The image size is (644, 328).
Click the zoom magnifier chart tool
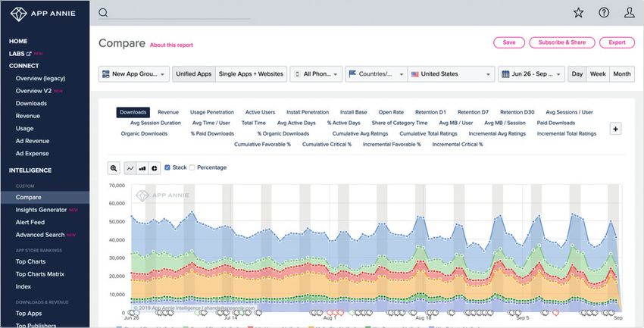click(x=114, y=168)
